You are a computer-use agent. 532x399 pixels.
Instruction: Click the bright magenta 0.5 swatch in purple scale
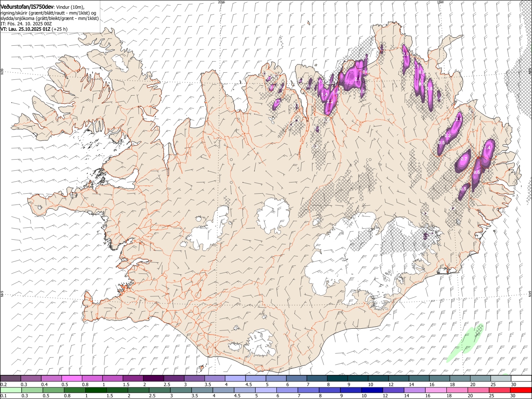coord(71,378)
